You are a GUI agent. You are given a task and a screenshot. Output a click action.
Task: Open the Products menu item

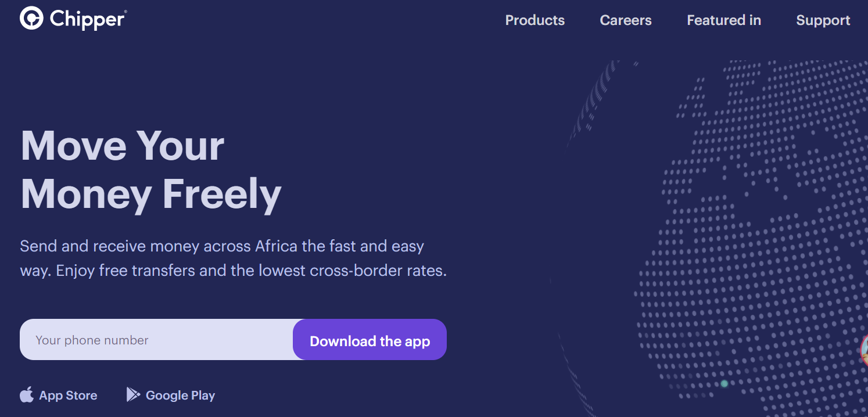(535, 20)
